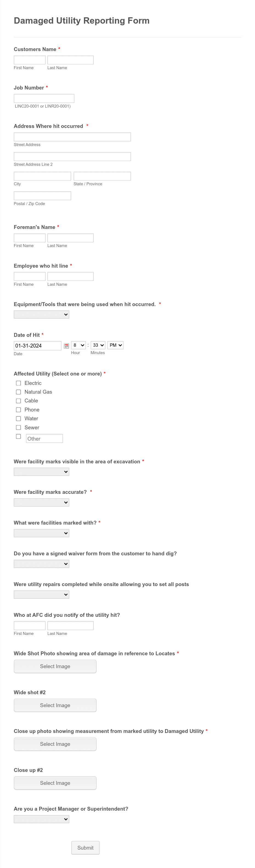This screenshot has width=255, height=868.
Task: Click the Job Number input field
Action: click(x=44, y=98)
